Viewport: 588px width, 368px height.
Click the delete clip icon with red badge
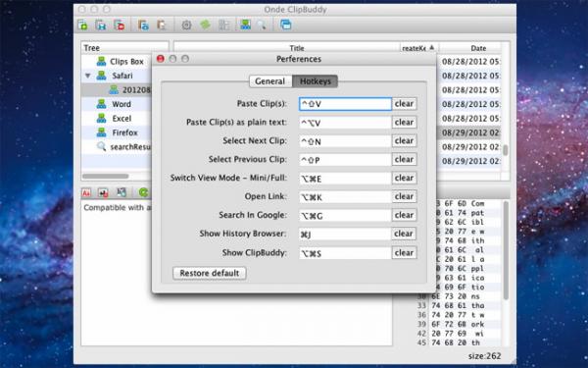[x=120, y=25]
